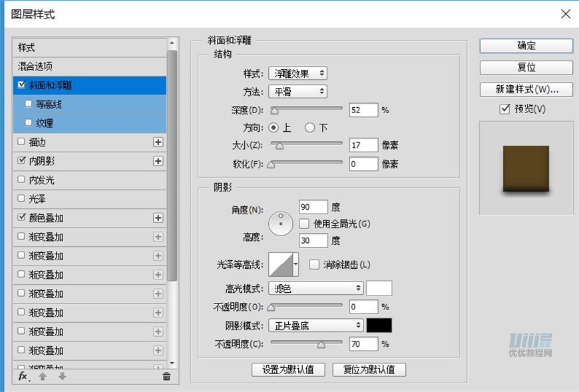Select 混合选项 in the styles list
Screen dimensions: 579x392
(36, 67)
